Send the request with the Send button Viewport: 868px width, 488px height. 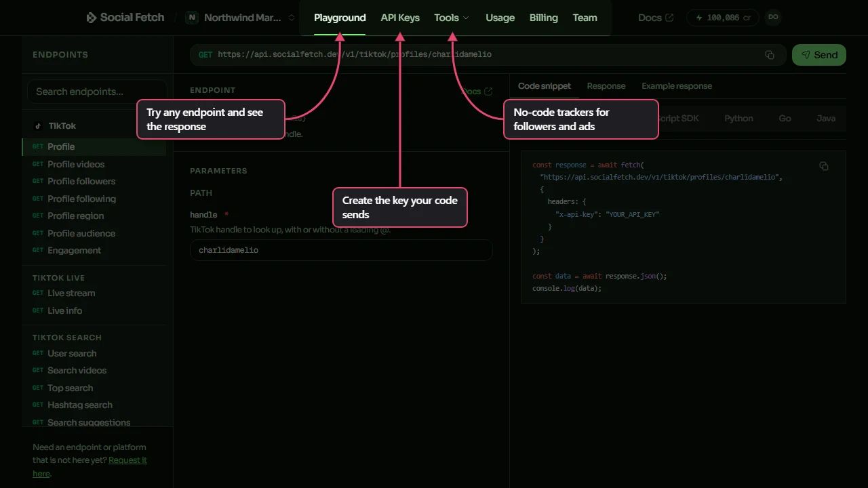point(819,55)
